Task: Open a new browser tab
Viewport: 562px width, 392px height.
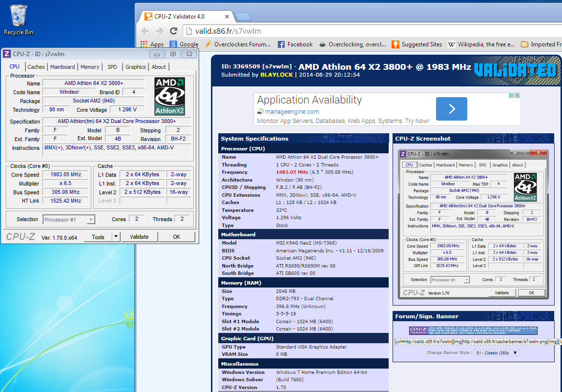Action: 243,17
